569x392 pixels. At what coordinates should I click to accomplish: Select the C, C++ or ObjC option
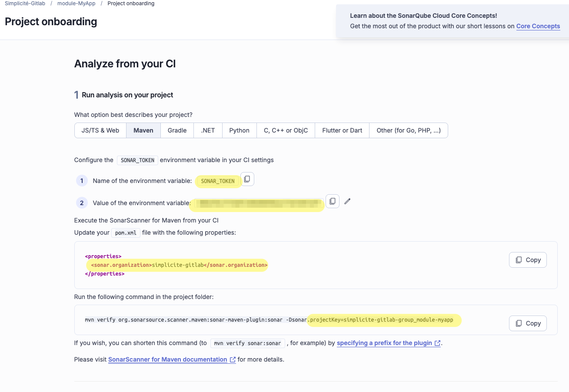(x=286, y=130)
